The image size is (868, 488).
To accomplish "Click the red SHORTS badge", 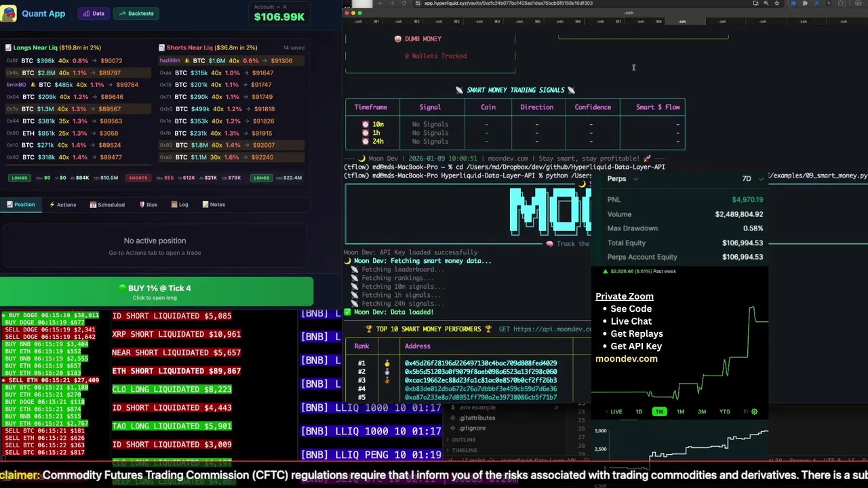I will coord(138,178).
